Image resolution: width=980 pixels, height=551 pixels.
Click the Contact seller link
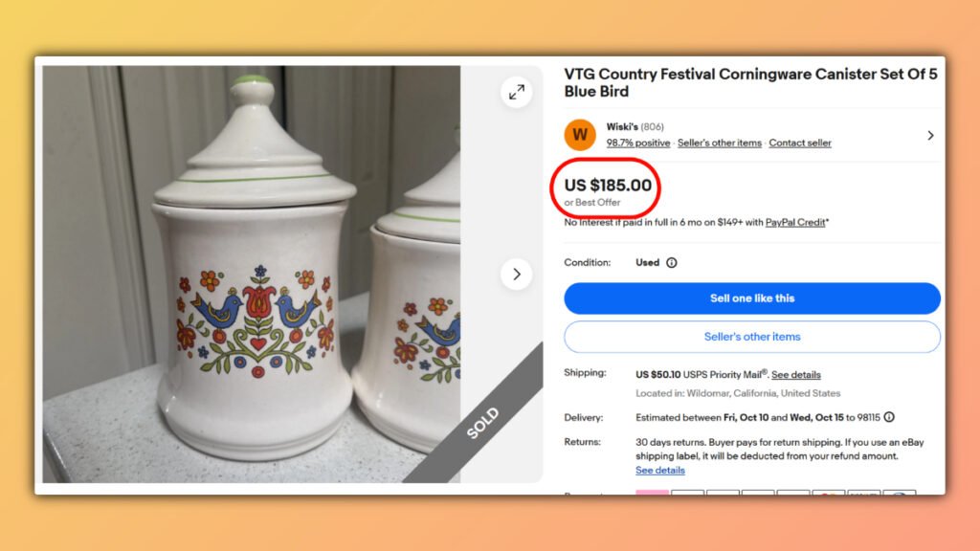(x=800, y=142)
